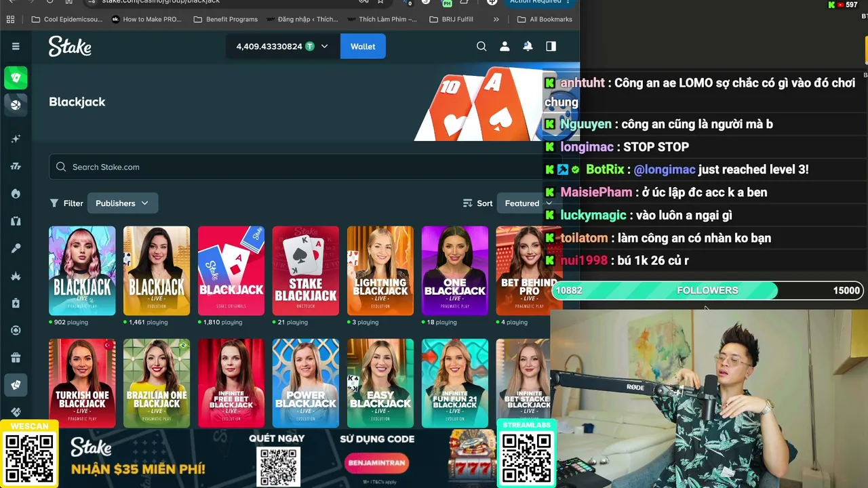
Task: Open the Brazilian One Blackjack card
Action: coord(157,383)
